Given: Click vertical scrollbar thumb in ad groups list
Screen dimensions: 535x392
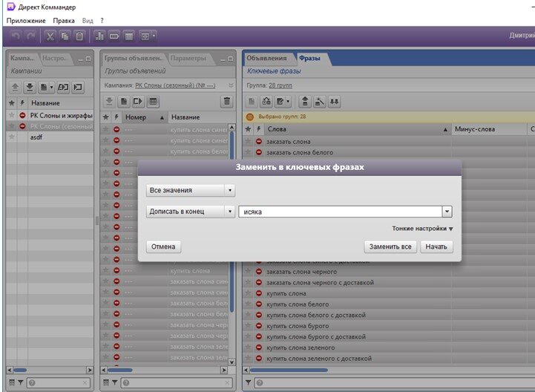Looking at the screenshot, I should point(232,222).
